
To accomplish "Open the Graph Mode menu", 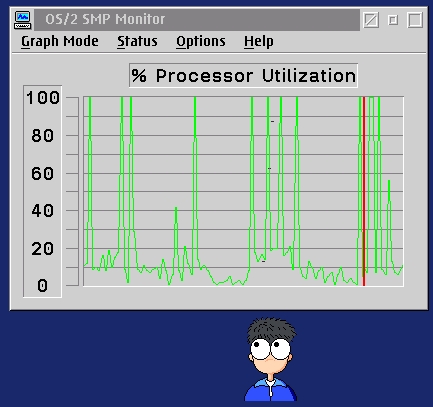I will pyautogui.click(x=60, y=42).
